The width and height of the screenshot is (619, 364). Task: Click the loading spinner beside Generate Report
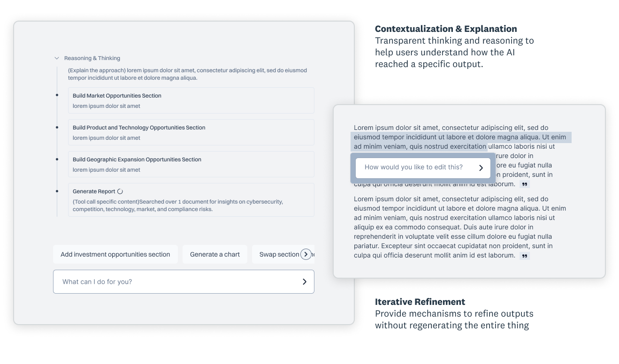coord(120,191)
